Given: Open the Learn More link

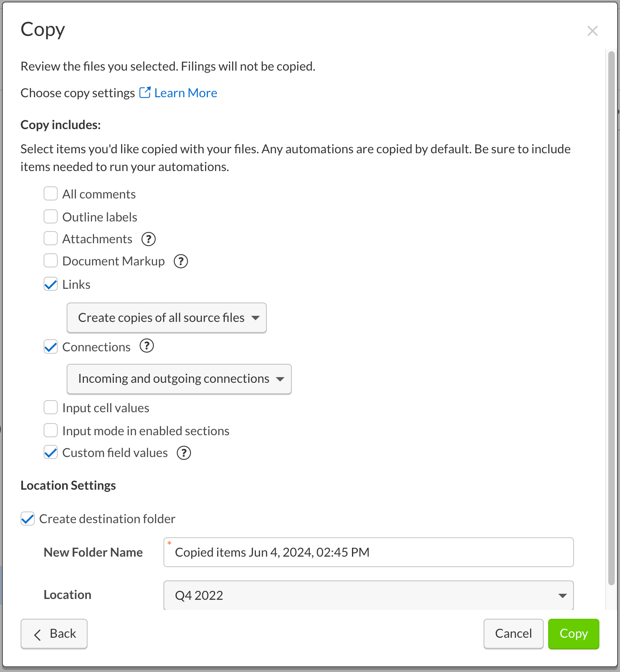Looking at the screenshot, I should (x=186, y=93).
